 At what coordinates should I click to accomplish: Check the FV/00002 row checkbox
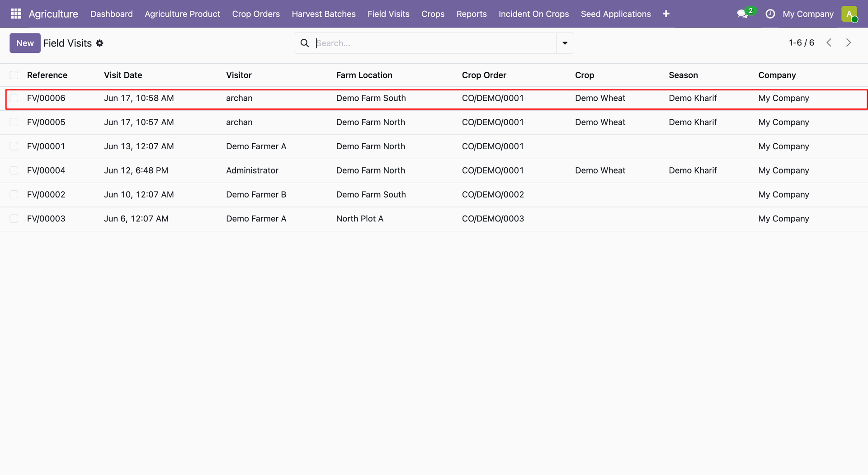coord(14,194)
